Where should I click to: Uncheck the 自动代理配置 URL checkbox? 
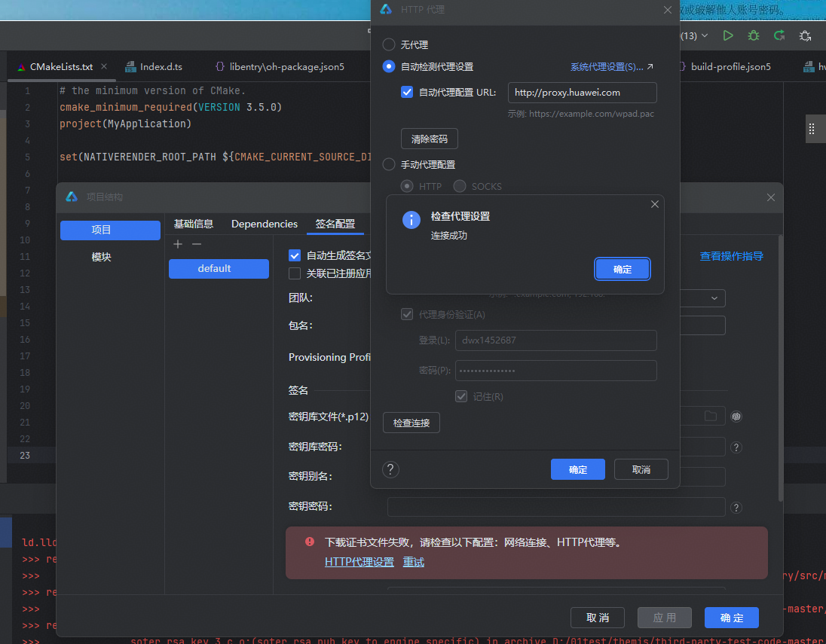(407, 93)
